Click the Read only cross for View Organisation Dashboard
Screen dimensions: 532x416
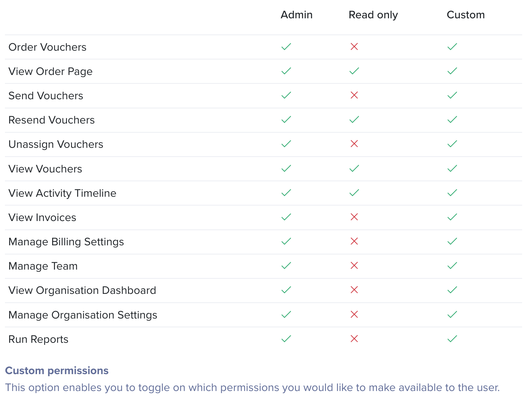[x=354, y=290]
